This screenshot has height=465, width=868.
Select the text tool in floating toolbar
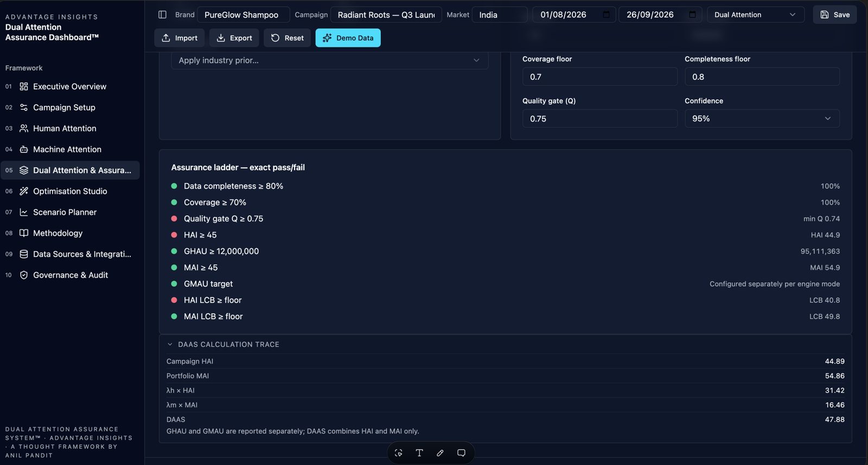tap(419, 453)
